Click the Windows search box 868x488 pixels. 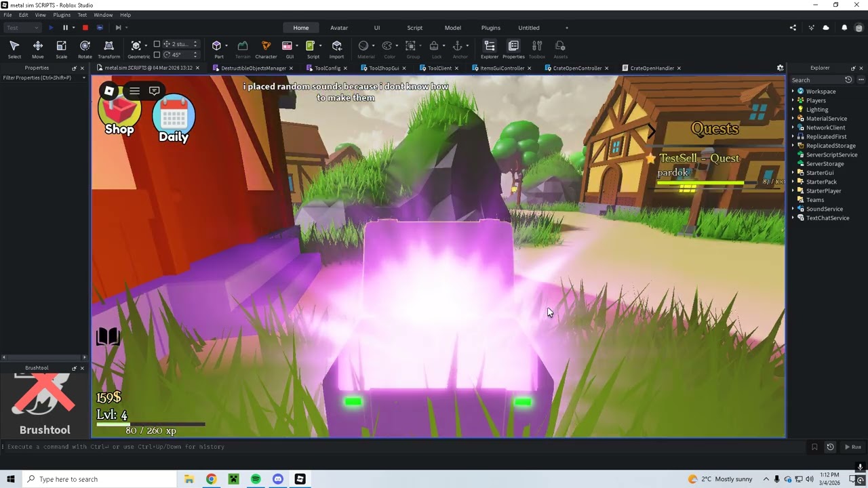[x=99, y=479]
